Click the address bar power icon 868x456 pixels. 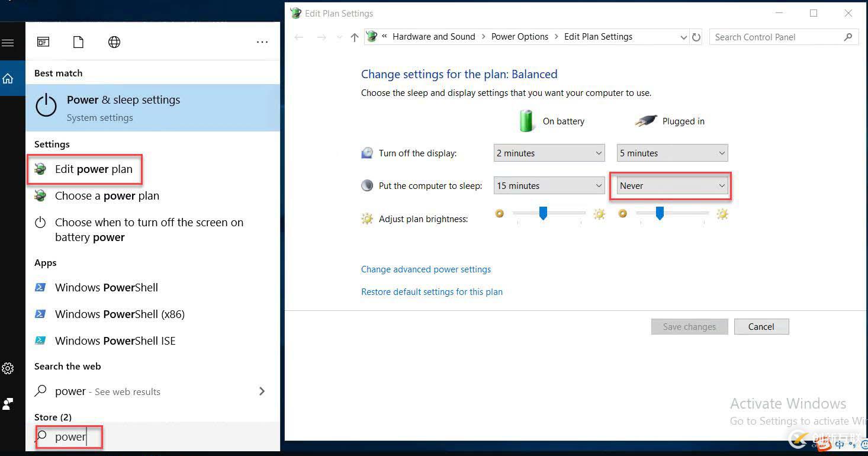click(372, 37)
